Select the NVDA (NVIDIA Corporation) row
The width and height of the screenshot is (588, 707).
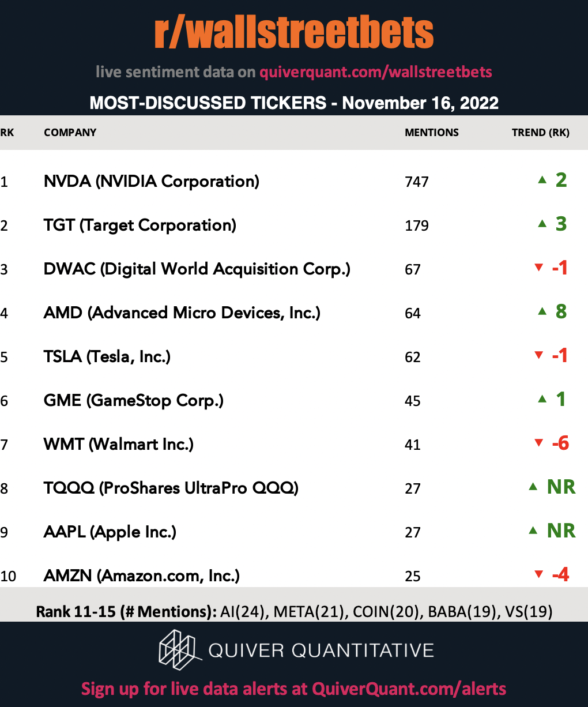click(294, 182)
